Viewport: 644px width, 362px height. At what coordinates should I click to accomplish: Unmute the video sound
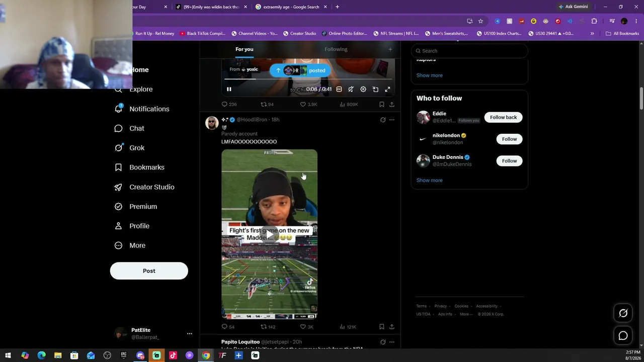tap(351, 89)
